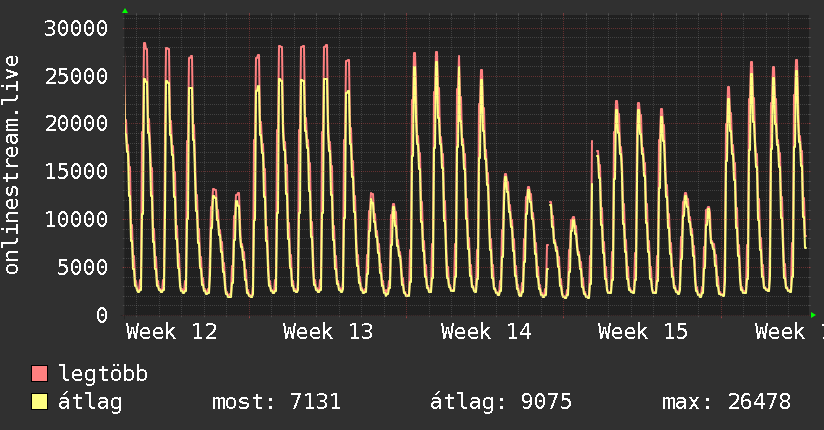This screenshot has height=430, width=824.
Task: Click the 25000 y-axis label
Action: click(x=76, y=76)
